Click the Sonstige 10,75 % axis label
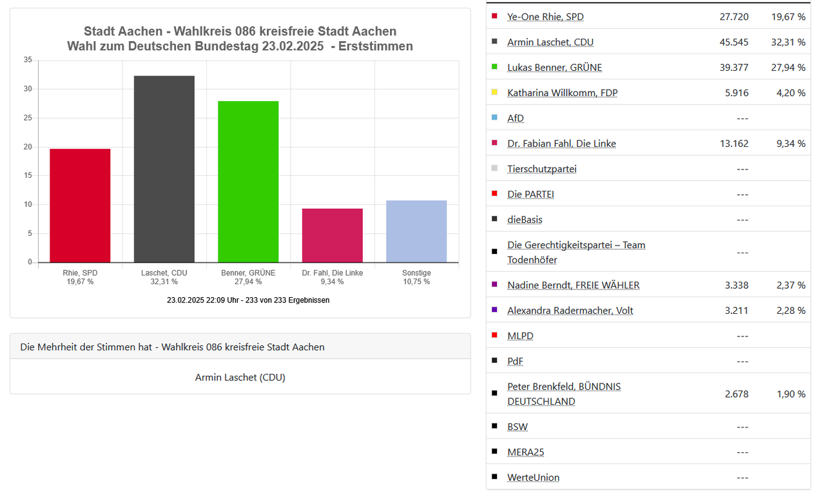 click(416, 277)
